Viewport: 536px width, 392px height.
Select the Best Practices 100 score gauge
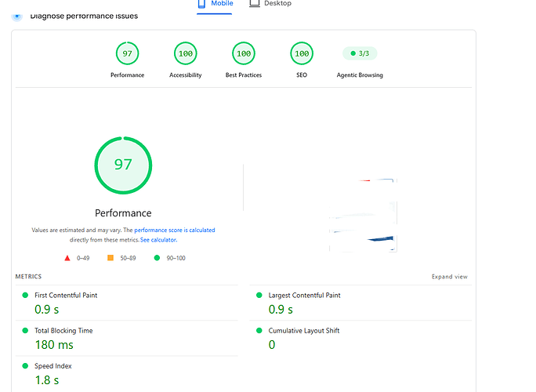[244, 53]
